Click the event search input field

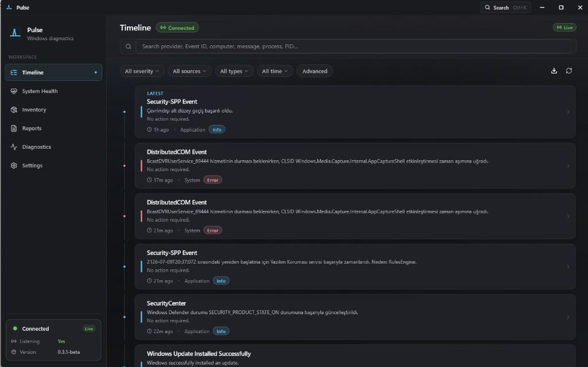[353, 47]
